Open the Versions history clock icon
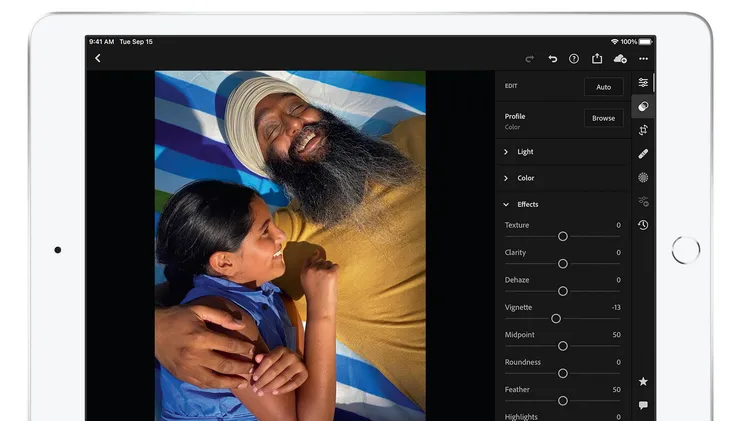750x421 pixels. (x=643, y=225)
